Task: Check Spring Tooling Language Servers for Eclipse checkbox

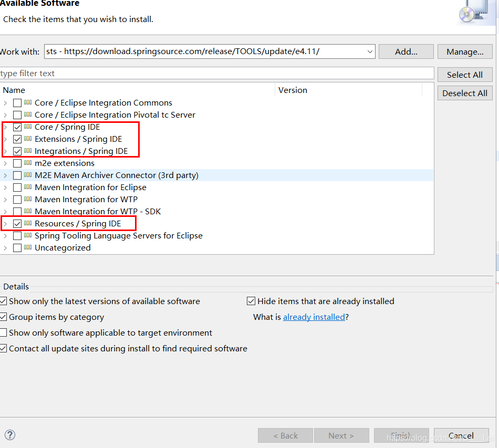Action: pos(17,236)
